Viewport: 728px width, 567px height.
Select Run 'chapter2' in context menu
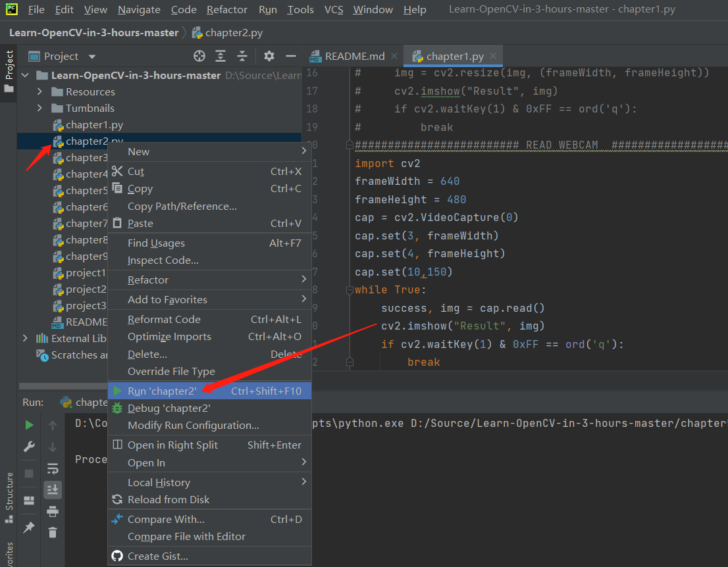(x=209, y=391)
